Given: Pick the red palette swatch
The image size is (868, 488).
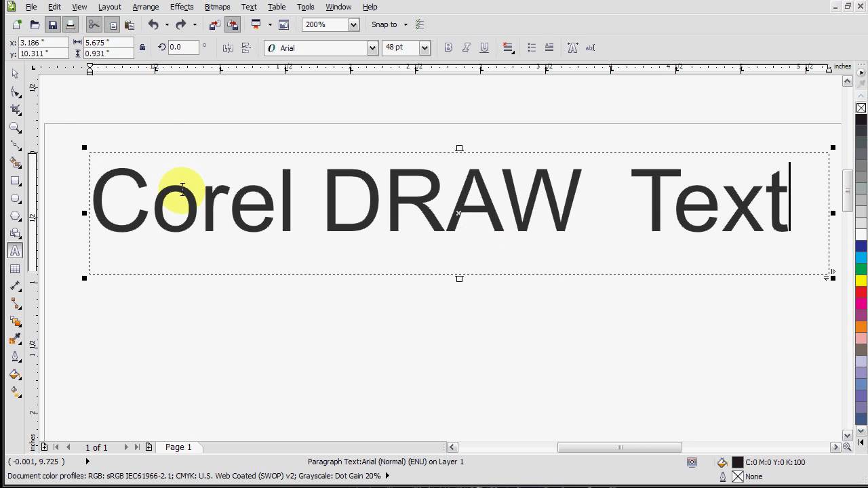Looking at the screenshot, I should [861, 292].
